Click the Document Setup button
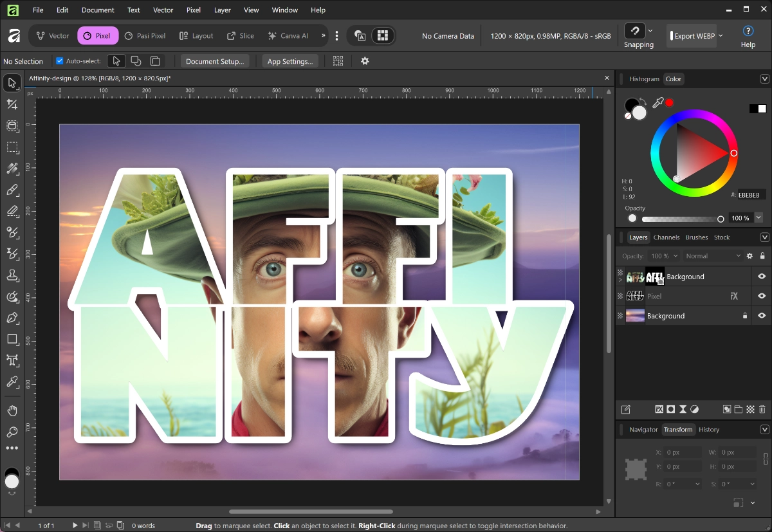Viewport: 772px width, 532px height. [214, 61]
